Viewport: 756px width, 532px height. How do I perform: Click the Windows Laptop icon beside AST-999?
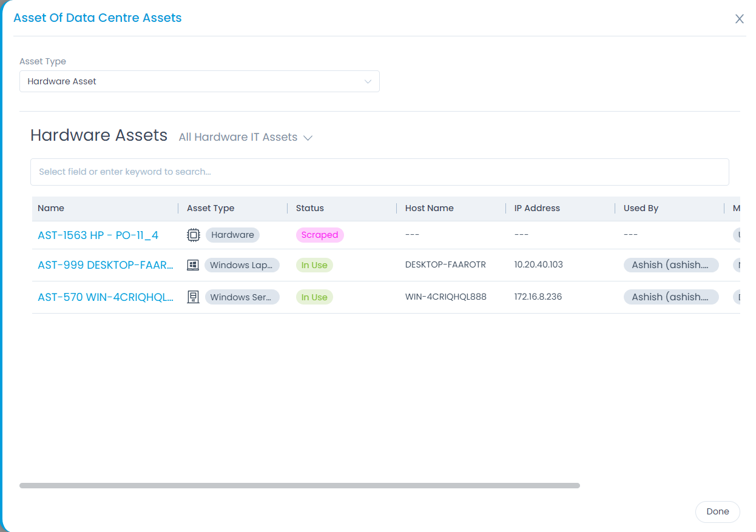point(193,264)
